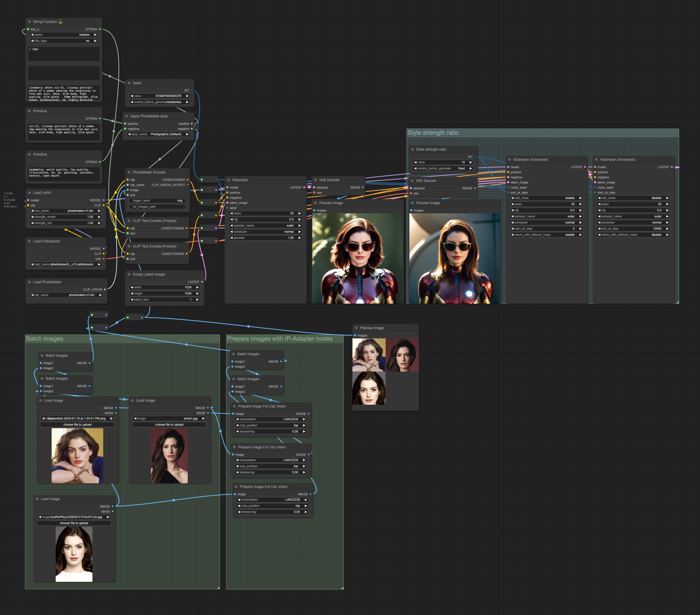Click the text box containing / img/

point(64,54)
